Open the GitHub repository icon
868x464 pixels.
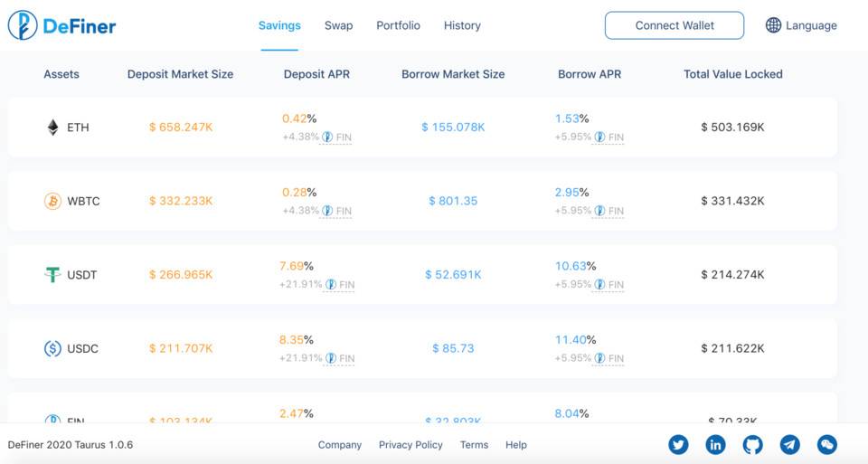[x=752, y=444]
